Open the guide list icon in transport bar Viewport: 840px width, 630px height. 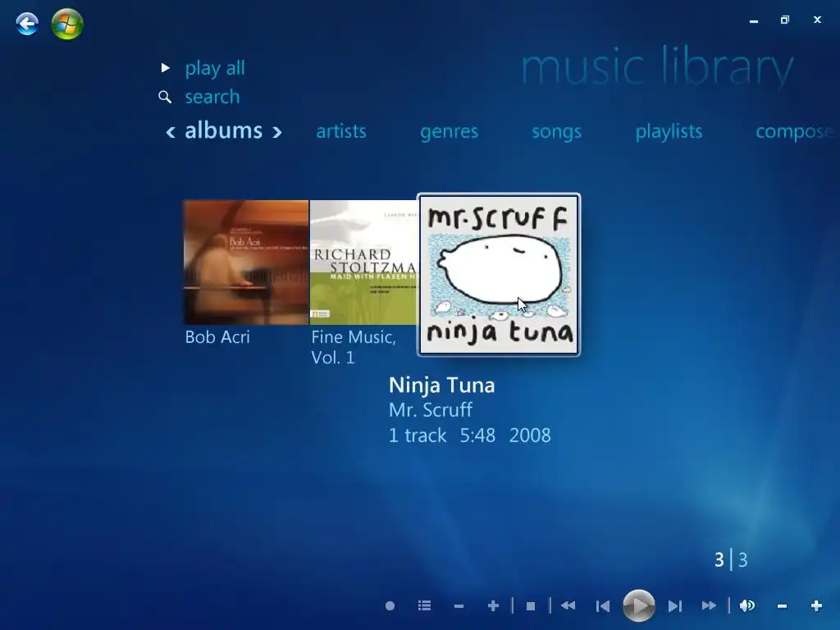[x=424, y=606]
